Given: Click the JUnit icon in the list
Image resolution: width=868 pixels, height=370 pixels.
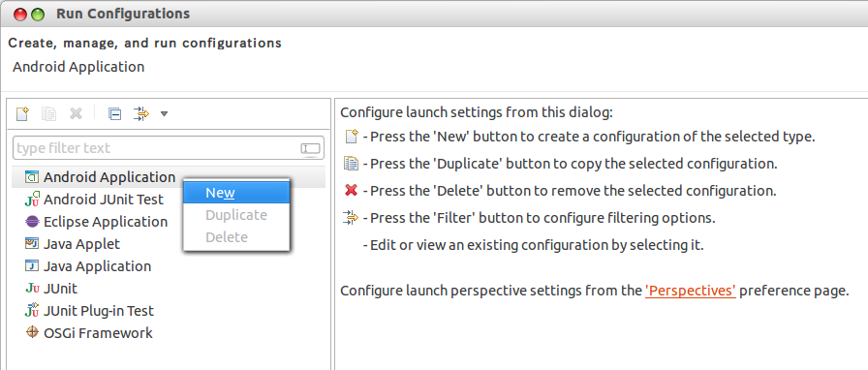Looking at the screenshot, I should click(32, 289).
